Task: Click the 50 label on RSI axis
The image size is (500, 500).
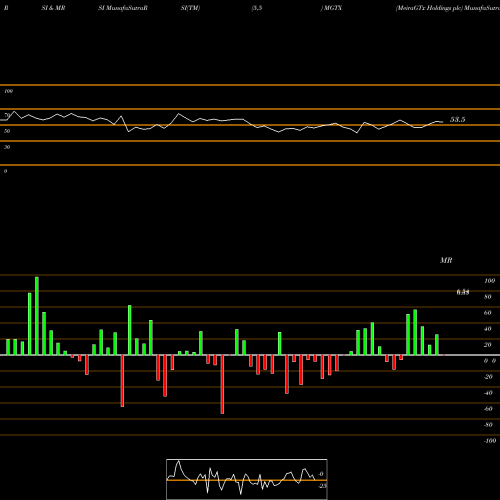Action: coord(7,131)
